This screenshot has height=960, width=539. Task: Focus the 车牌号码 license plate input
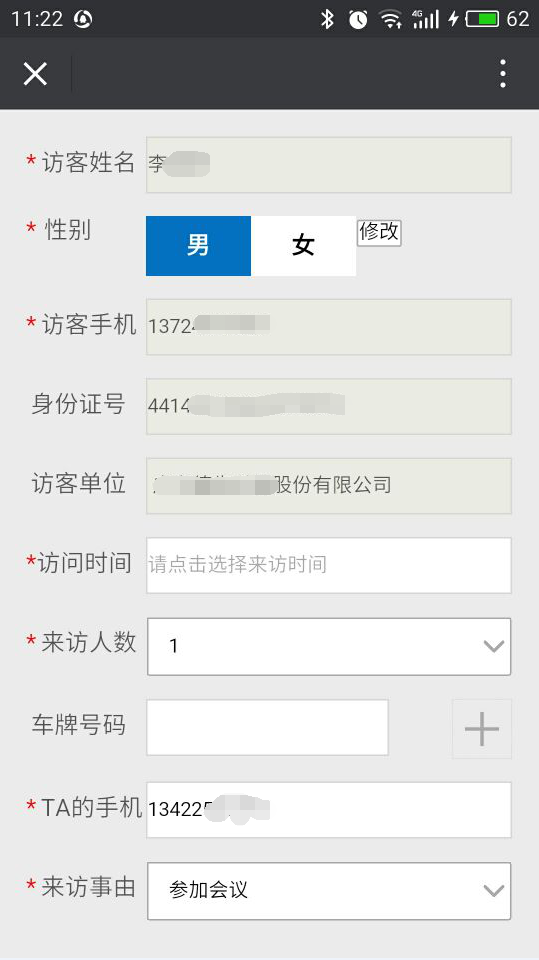coord(267,727)
